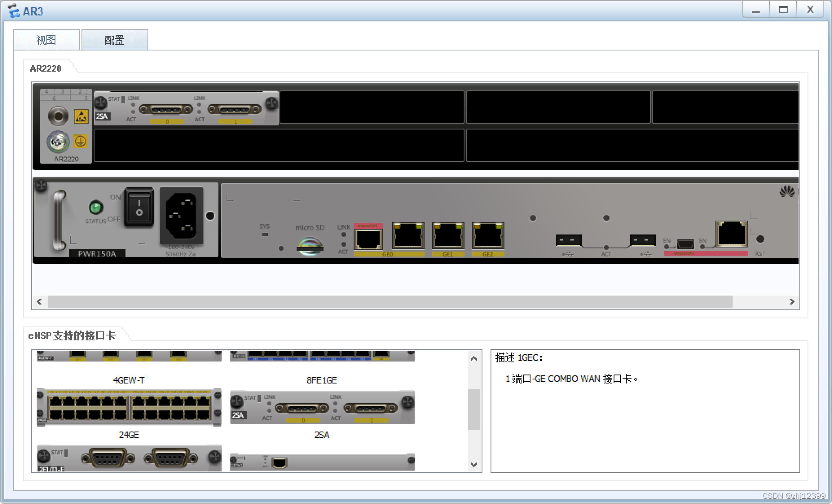Click the 'PWR150A' power module label
Viewport: 832px width, 504px height.
pos(97,254)
